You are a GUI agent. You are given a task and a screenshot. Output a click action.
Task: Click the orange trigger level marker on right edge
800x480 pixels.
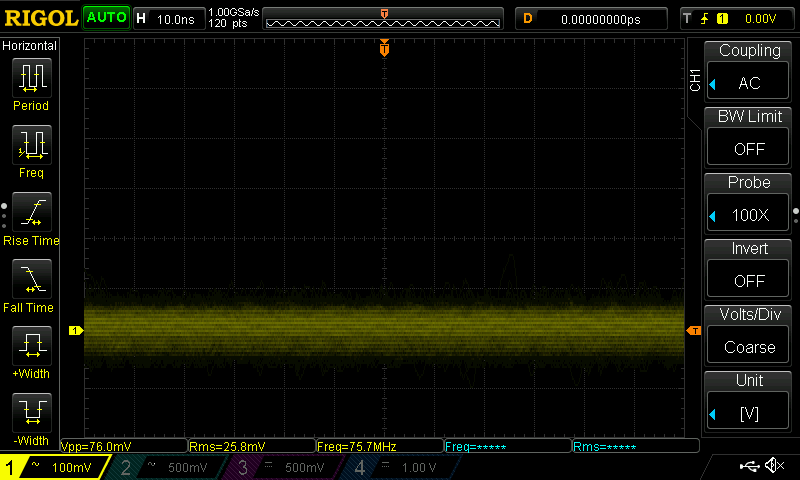[693, 330]
